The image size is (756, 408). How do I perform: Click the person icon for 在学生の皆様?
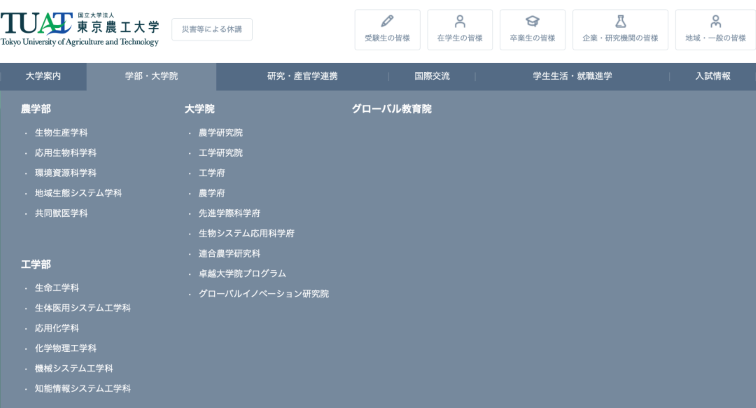pos(460,21)
